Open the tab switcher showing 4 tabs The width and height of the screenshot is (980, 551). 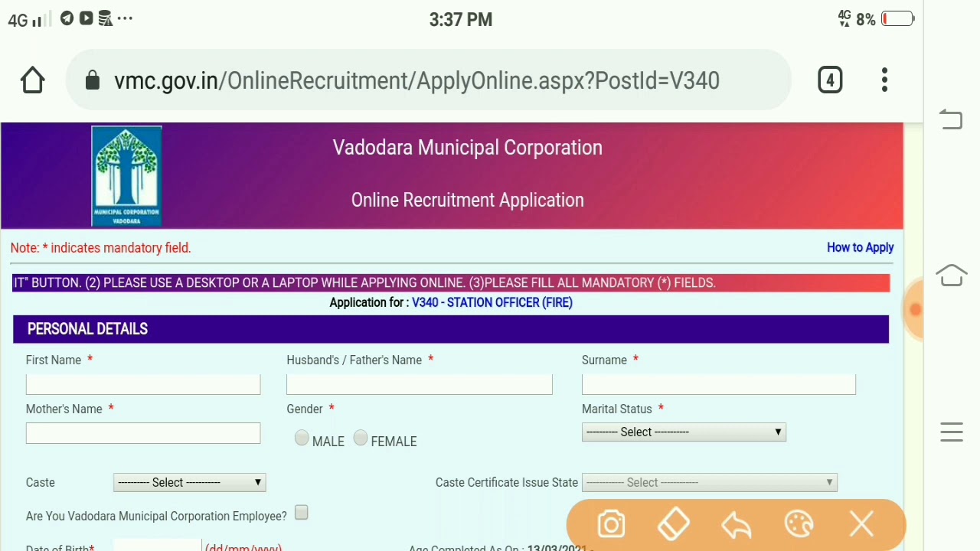[x=830, y=80]
